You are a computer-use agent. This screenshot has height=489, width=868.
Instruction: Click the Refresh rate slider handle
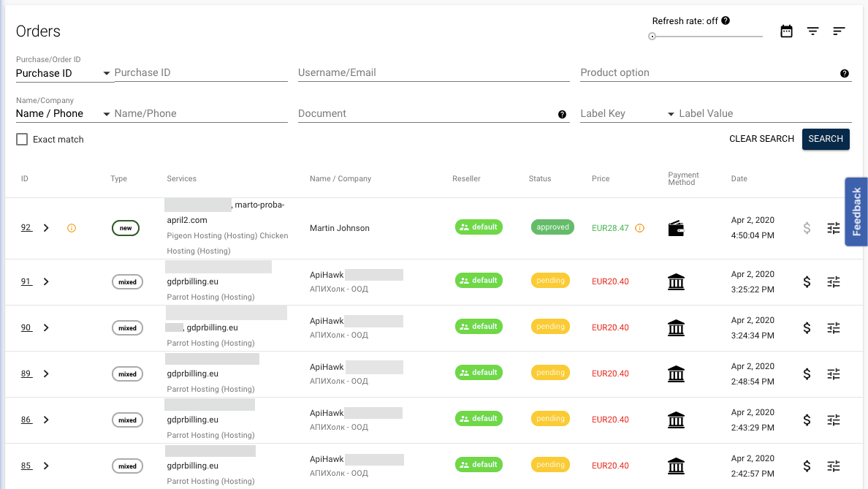[652, 37]
